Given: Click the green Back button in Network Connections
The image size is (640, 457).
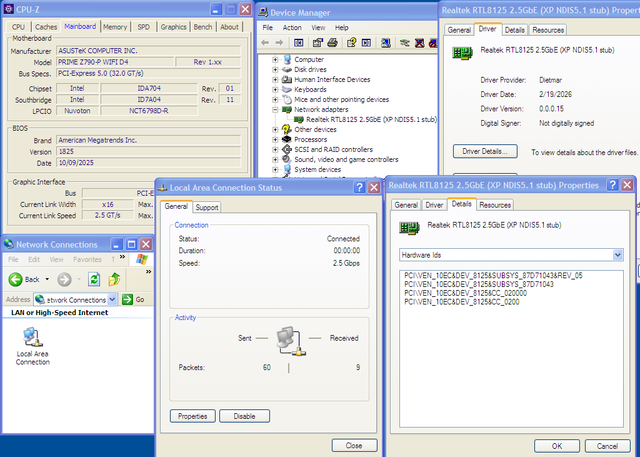Looking at the screenshot, I should click(x=16, y=280).
